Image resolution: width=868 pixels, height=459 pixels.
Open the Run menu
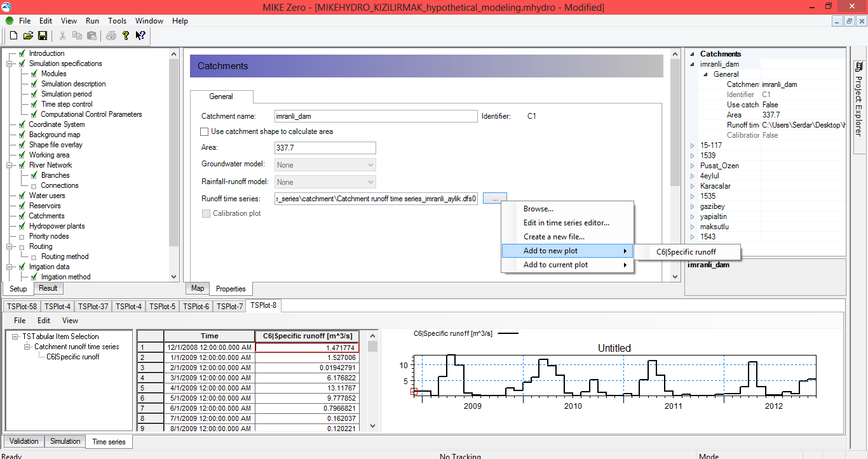93,21
